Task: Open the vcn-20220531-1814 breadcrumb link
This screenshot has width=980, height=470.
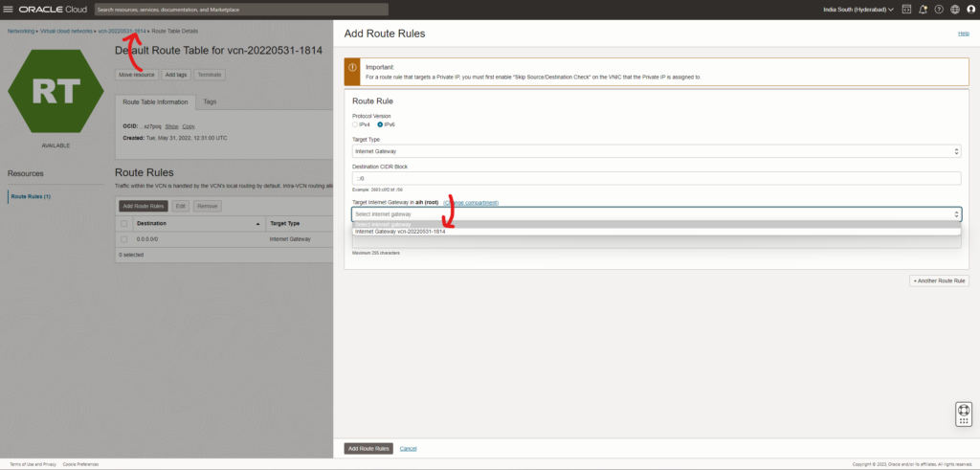Action: [x=122, y=31]
